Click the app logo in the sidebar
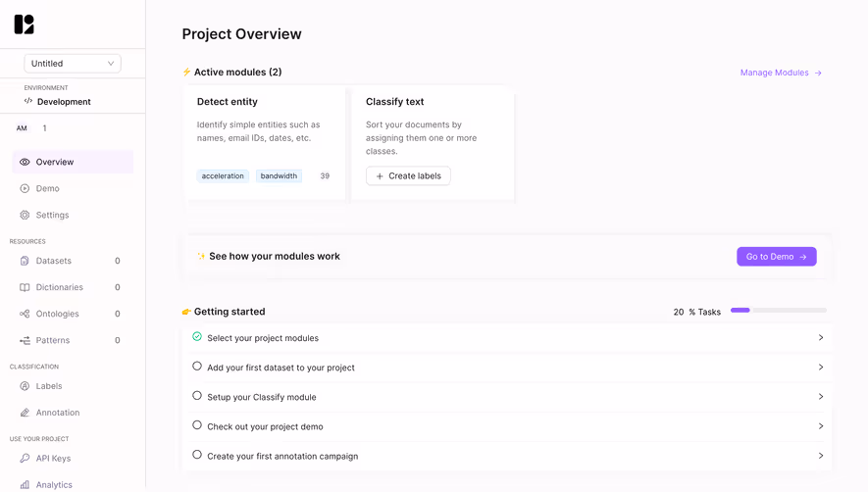 pyautogui.click(x=24, y=25)
